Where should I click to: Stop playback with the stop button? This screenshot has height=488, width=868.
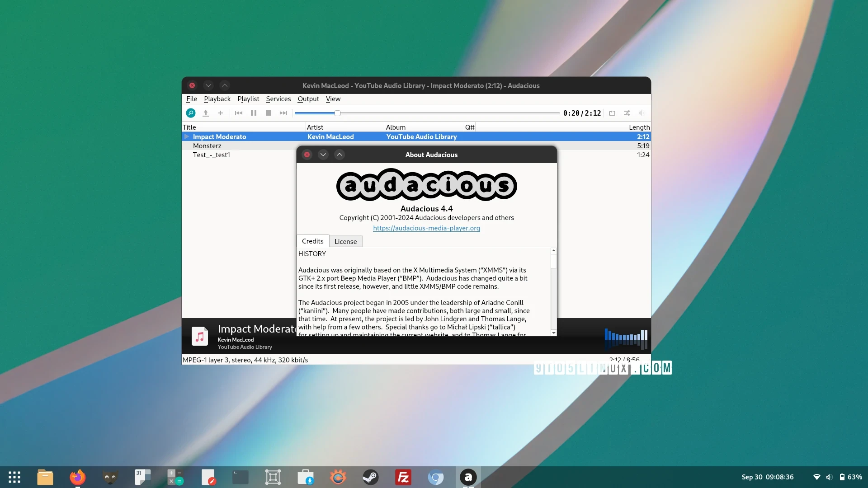click(269, 113)
